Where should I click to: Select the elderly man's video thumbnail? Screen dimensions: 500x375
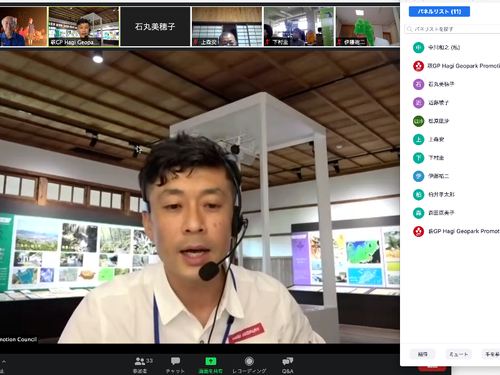click(23, 26)
